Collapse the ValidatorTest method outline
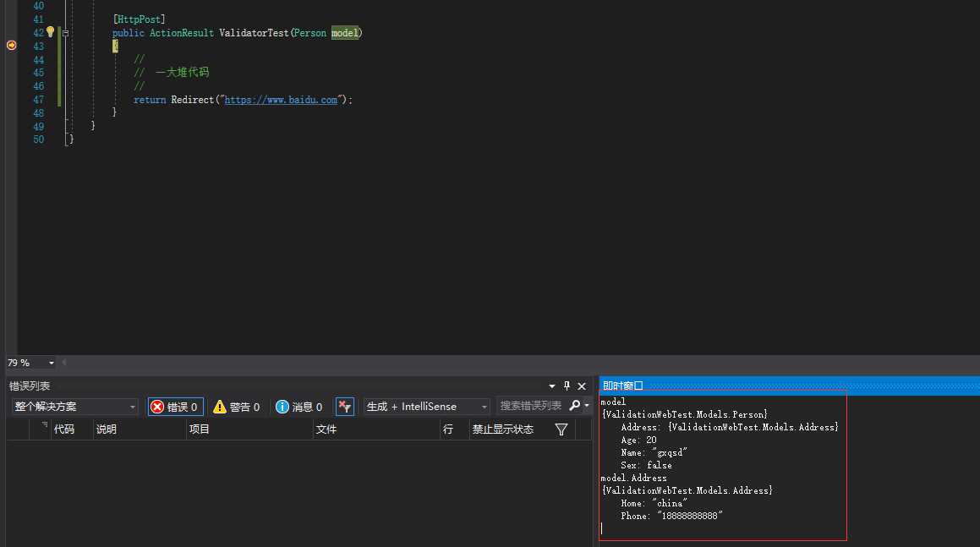The width and height of the screenshot is (980, 547). 65,33
